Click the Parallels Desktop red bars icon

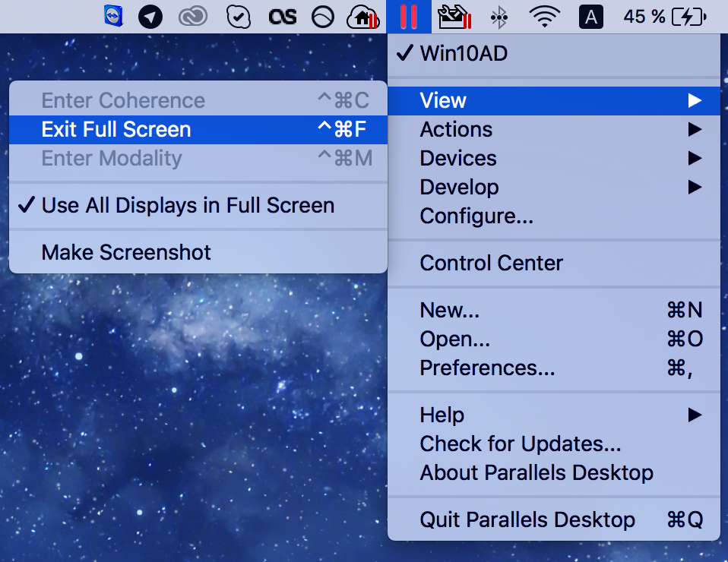(409, 17)
